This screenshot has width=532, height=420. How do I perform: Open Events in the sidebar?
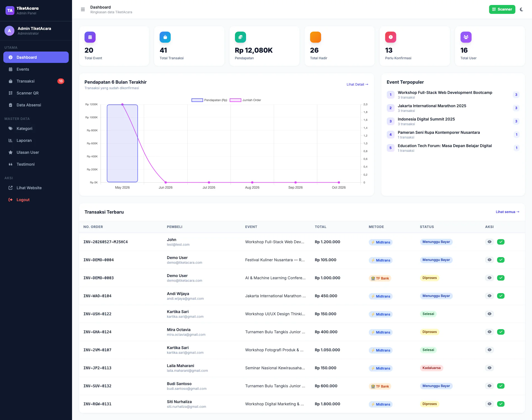pos(36,69)
